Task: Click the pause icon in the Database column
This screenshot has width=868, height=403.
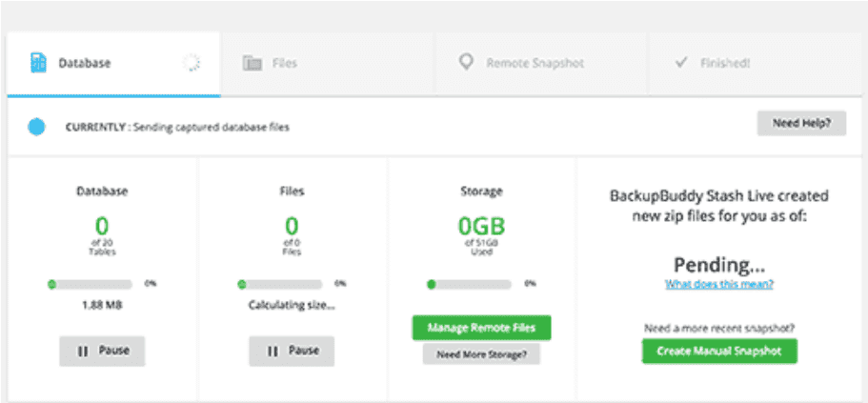Action: 83,351
